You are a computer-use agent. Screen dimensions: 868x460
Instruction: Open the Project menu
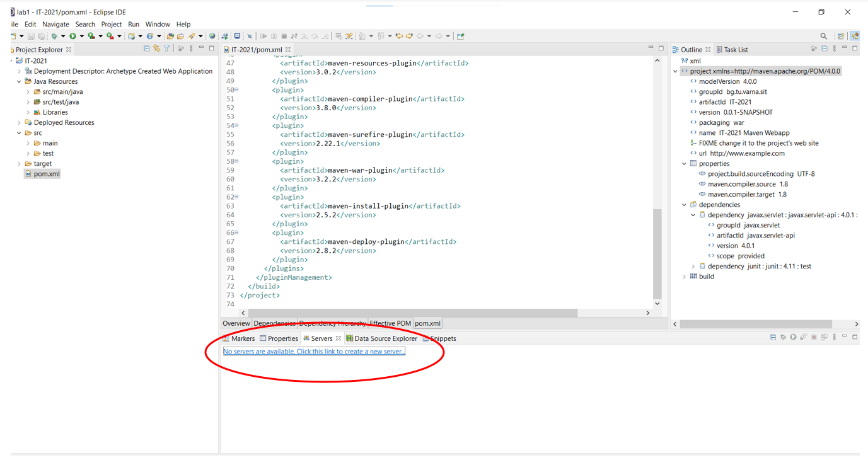112,24
